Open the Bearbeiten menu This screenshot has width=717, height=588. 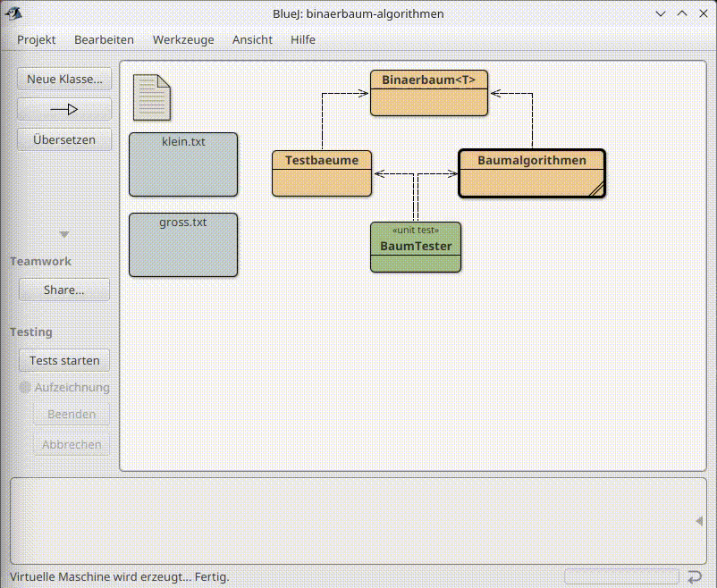tap(105, 40)
